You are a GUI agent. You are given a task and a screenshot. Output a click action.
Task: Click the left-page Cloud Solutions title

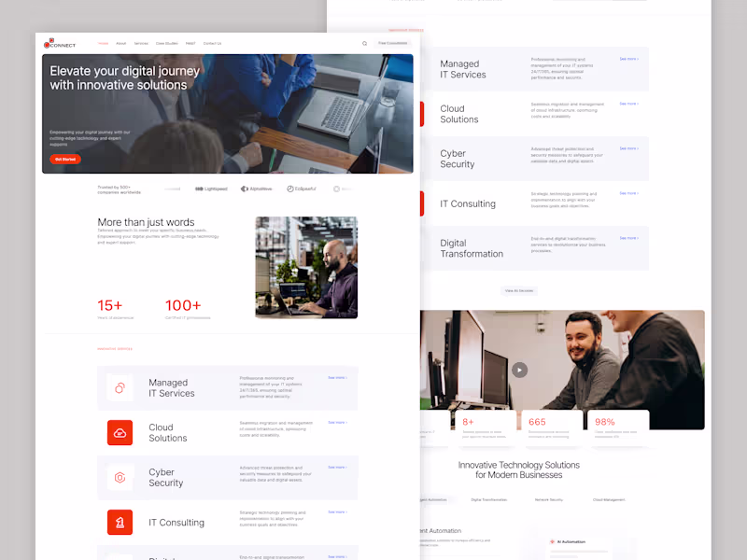[168, 433]
